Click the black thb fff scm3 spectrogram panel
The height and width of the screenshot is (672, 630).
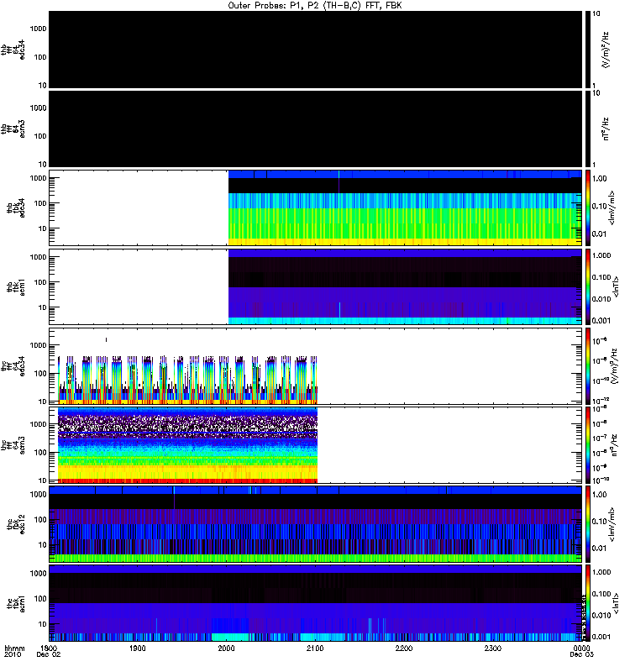coord(316,129)
